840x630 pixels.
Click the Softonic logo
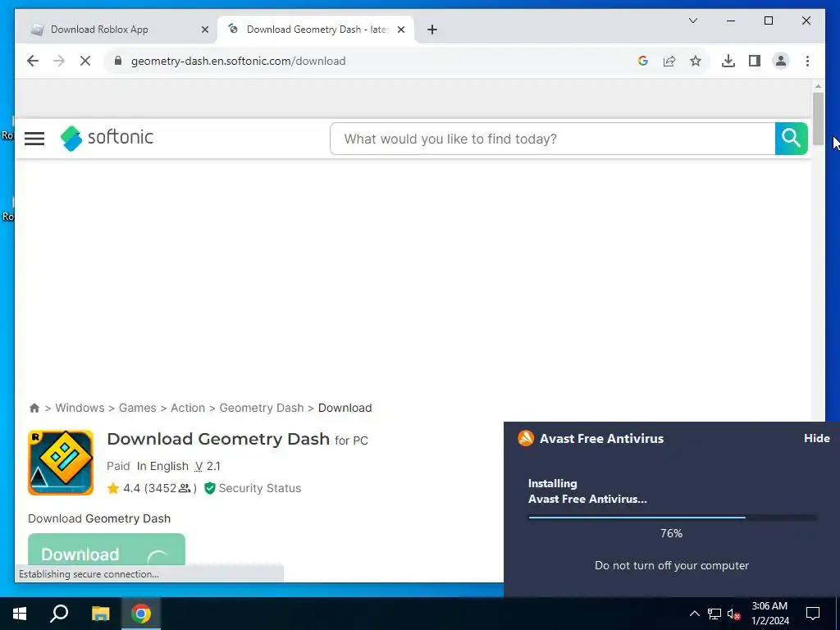[x=107, y=138]
